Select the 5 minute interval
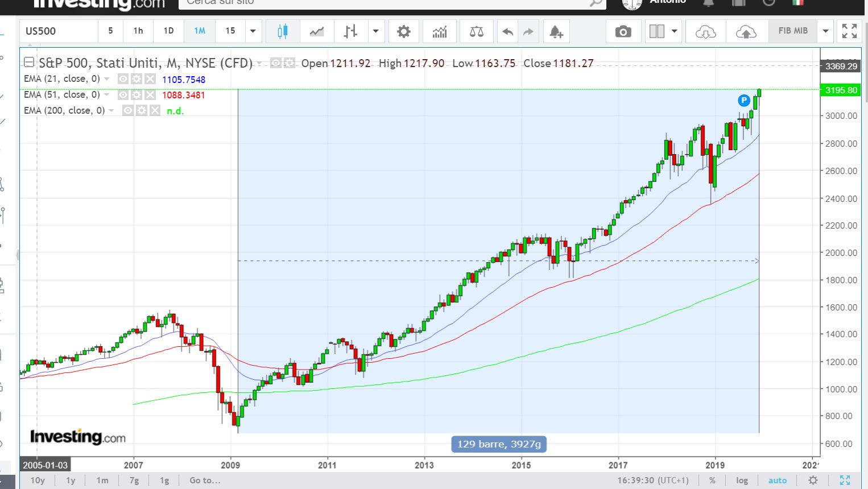 click(x=110, y=31)
